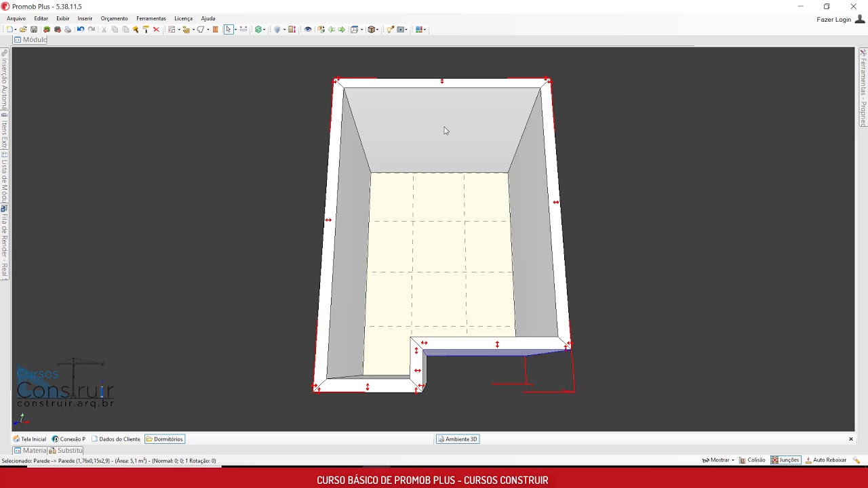
Task: Undo the last action
Action: click(x=80, y=29)
